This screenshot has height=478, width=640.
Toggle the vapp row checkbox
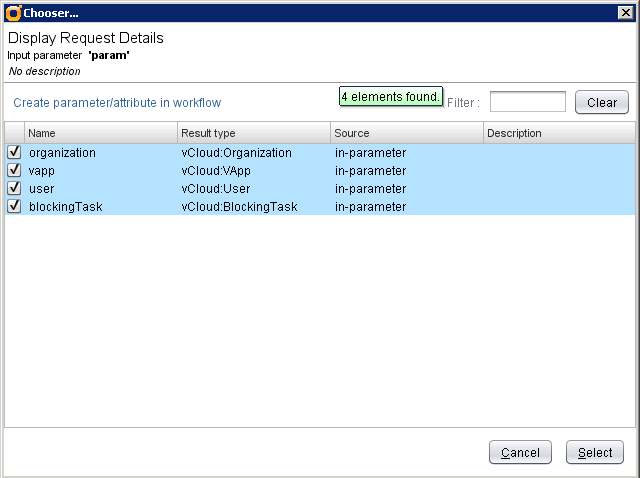pyautogui.click(x=14, y=171)
